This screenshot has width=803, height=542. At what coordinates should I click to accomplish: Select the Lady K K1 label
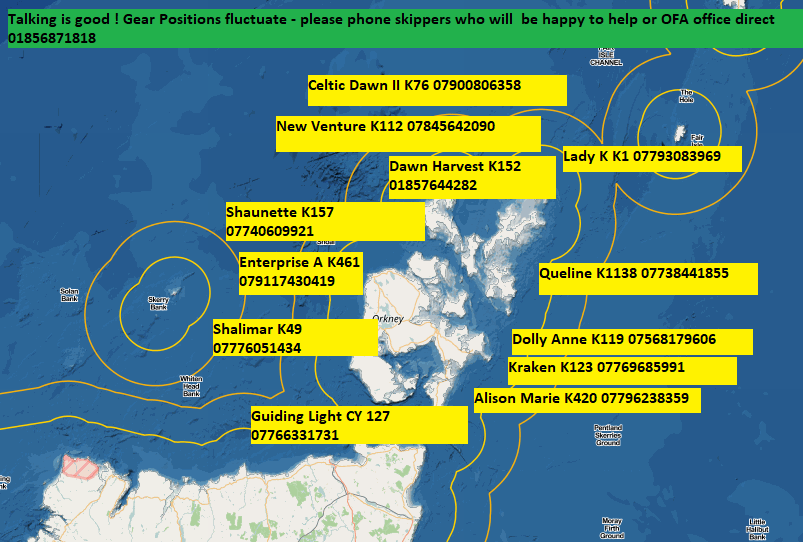point(652,159)
